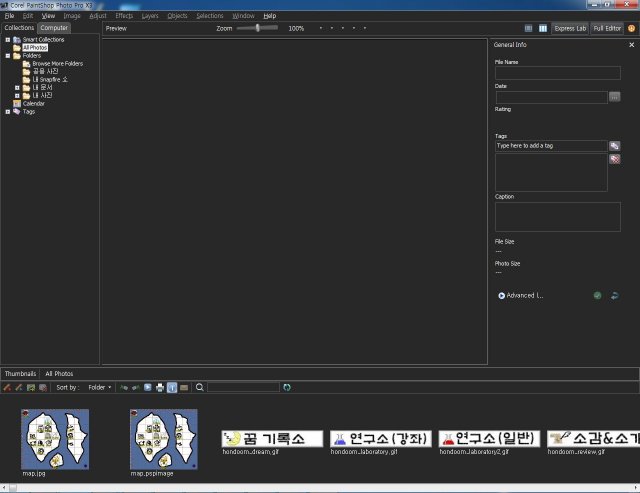Click the remove tag icon
The image size is (640, 493).
(614, 159)
